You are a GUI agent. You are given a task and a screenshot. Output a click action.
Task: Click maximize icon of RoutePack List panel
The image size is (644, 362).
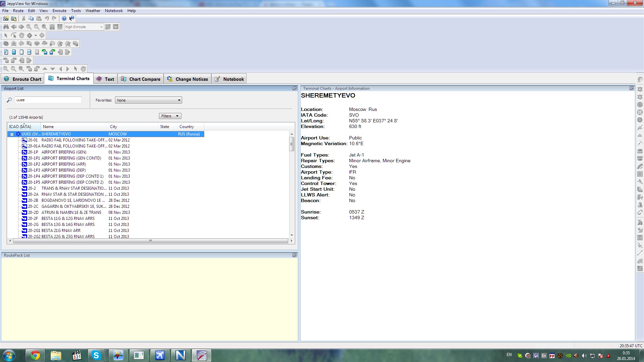[x=294, y=255]
